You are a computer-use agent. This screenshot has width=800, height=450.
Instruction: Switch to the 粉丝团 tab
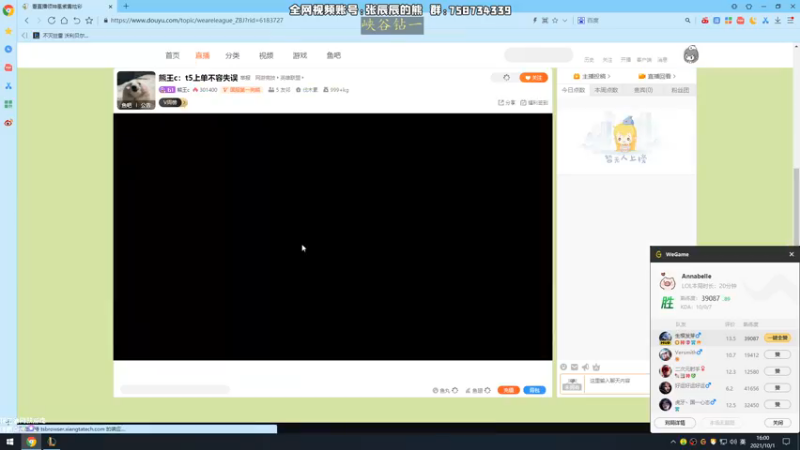click(x=680, y=90)
